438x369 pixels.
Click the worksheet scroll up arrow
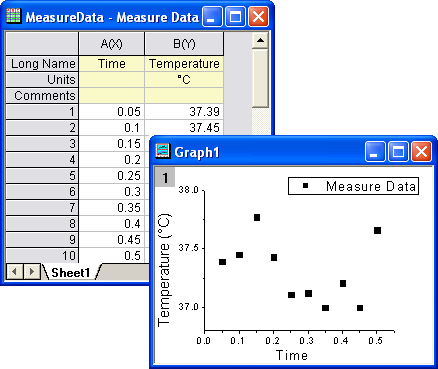(260, 40)
